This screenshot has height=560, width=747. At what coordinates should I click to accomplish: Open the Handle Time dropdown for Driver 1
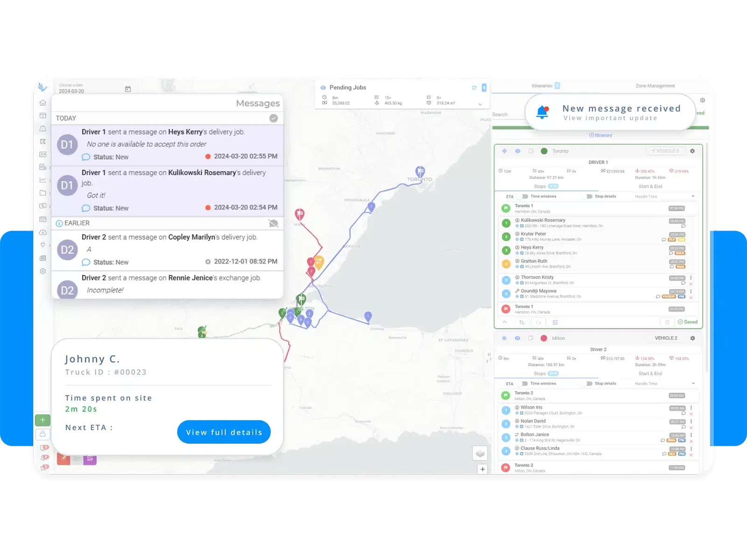click(x=693, y=196)
